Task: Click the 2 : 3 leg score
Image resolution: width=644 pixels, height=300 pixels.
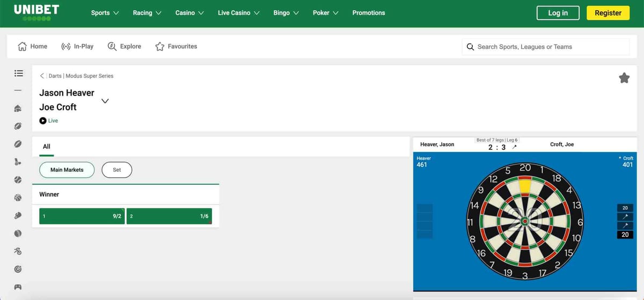Action: pos(497,147)
